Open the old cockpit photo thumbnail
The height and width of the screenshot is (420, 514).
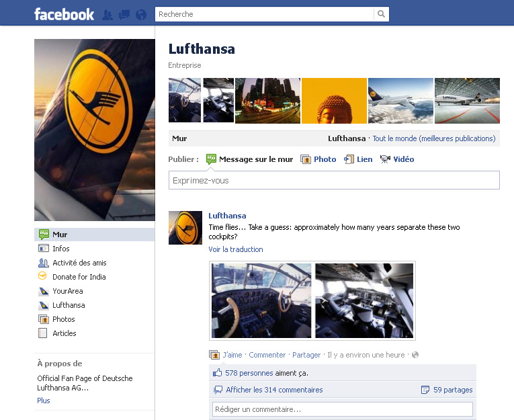261,300
